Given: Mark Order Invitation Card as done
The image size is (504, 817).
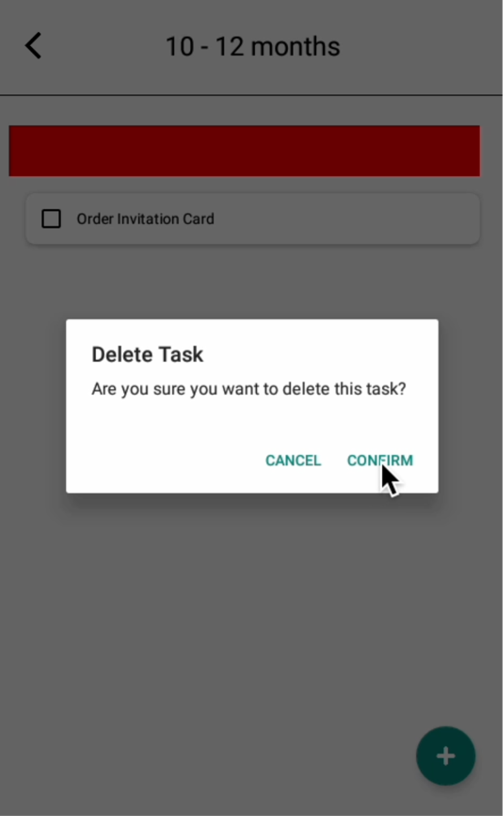Looking at the screenshot, I should [51, 219].
